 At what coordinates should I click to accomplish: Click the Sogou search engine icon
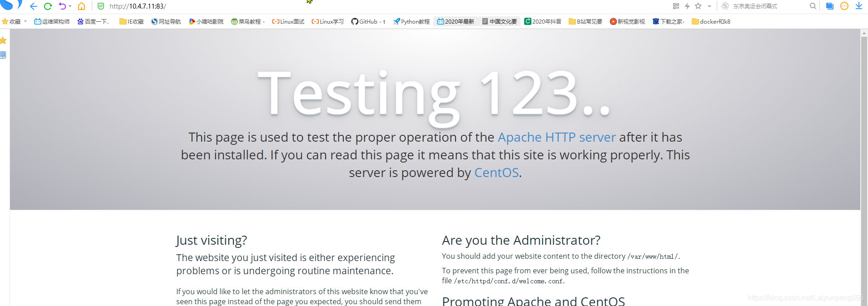click(x=725, y=6)
